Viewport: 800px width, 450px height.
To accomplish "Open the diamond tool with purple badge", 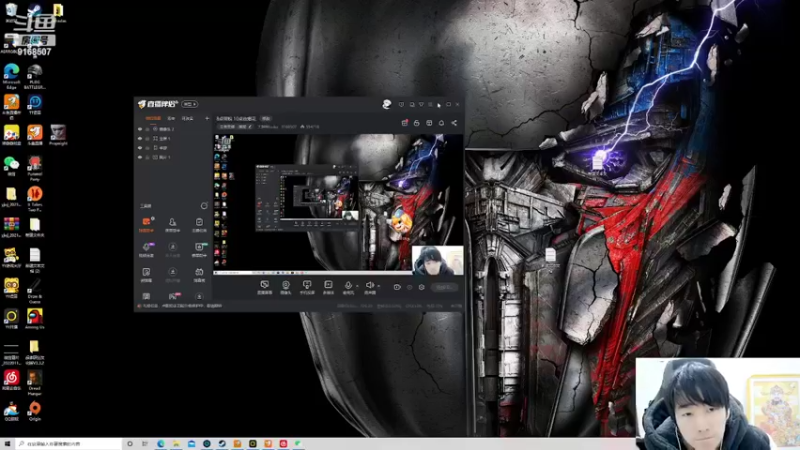I will (x=146, y=249).
